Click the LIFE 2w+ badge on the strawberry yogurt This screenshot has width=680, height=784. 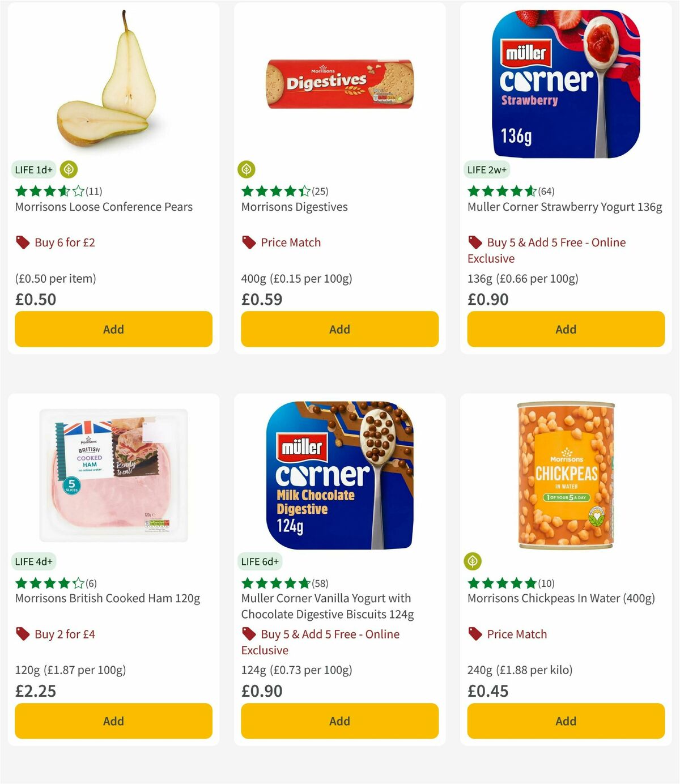tap(487, 169)
